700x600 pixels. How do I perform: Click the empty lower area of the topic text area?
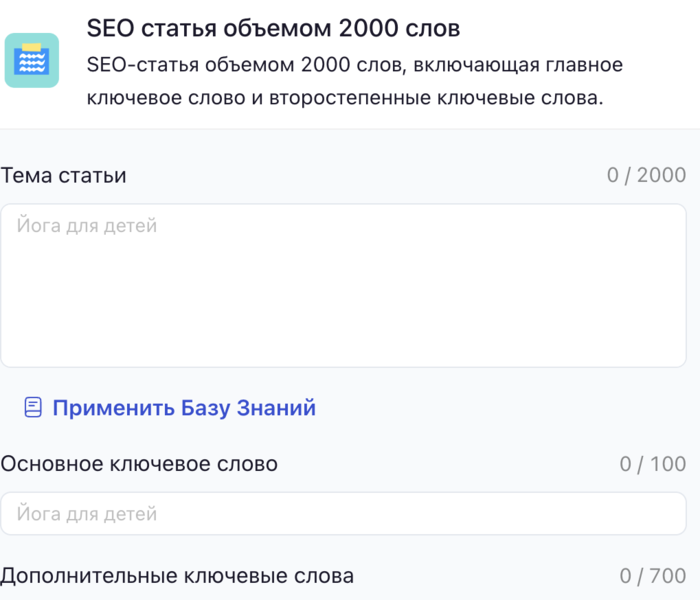[x=343, y=330]
